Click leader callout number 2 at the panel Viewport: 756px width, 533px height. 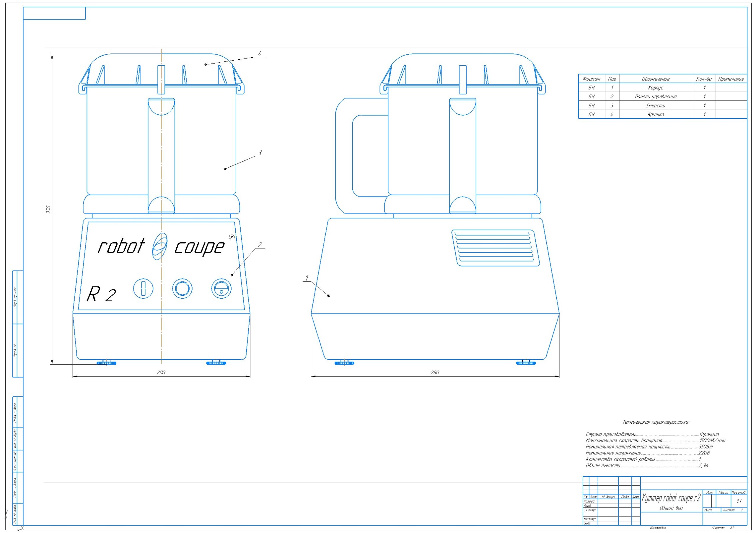pyautogui.click(x=260, y=245)
